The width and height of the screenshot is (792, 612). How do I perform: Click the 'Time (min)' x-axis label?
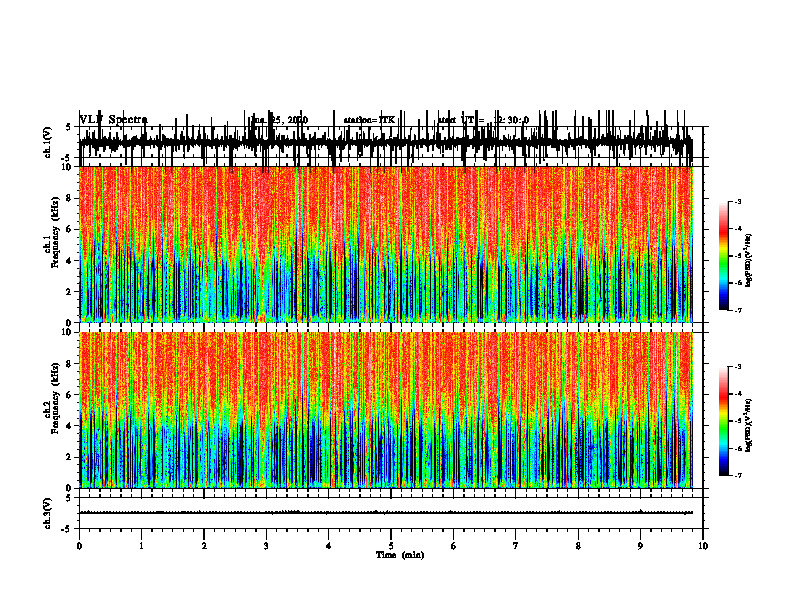point(400,555)
